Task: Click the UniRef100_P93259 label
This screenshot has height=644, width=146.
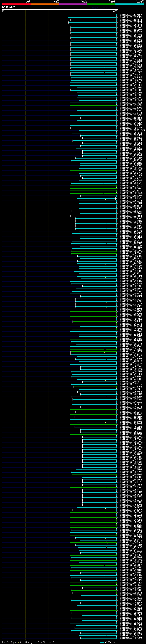Action: 131,435
